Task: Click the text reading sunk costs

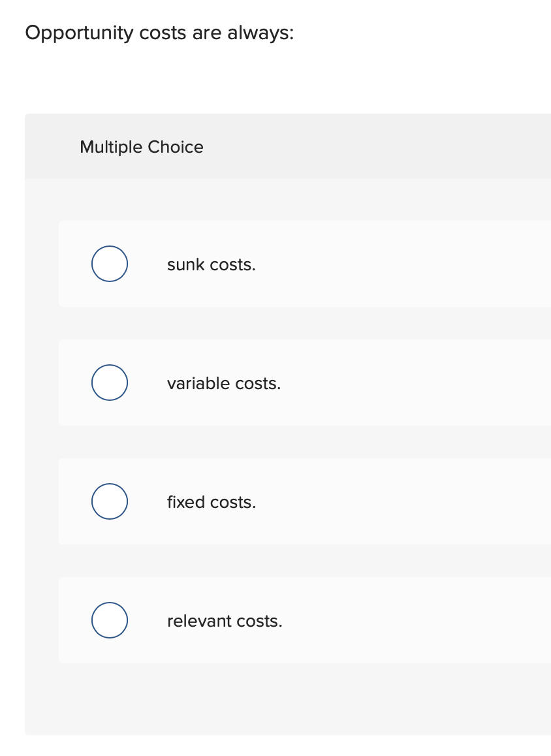Action: (x=211, y=264)
